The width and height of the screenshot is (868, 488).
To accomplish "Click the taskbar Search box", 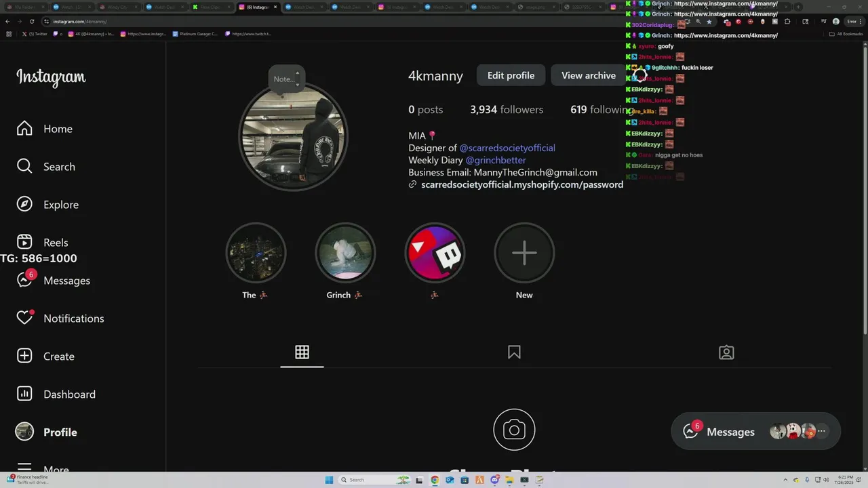I will [x=373, y=480].
